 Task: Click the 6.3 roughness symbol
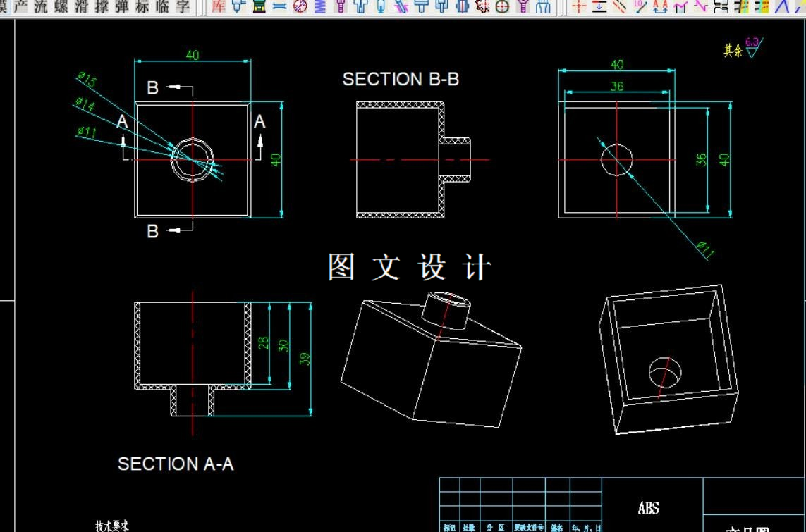(754, 47)
